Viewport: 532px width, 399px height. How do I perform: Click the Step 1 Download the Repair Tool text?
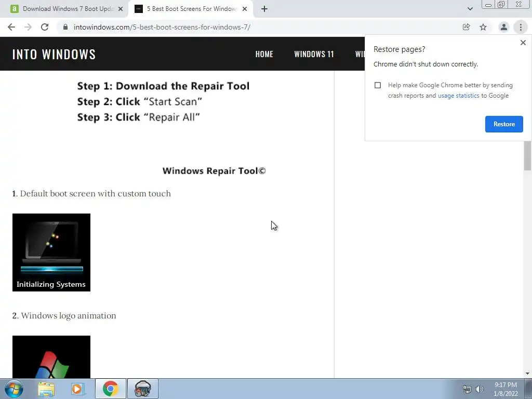163,86
